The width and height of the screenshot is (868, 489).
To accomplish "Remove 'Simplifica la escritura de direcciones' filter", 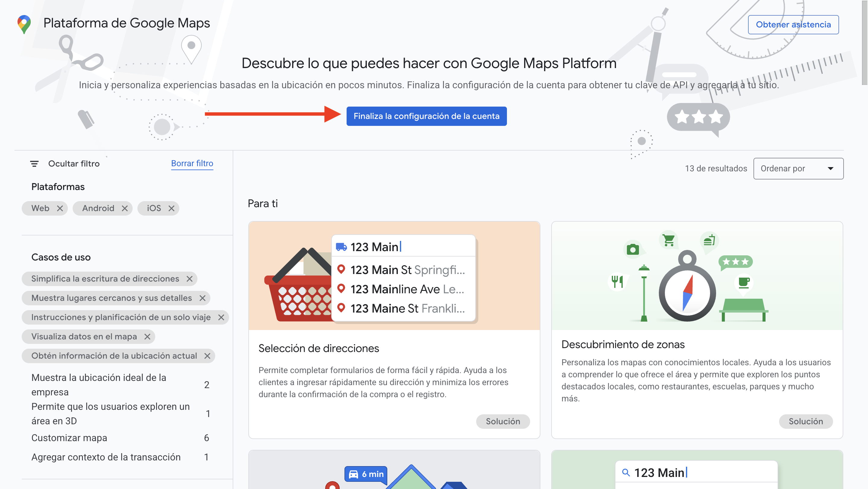I will (x=190, y=279).
